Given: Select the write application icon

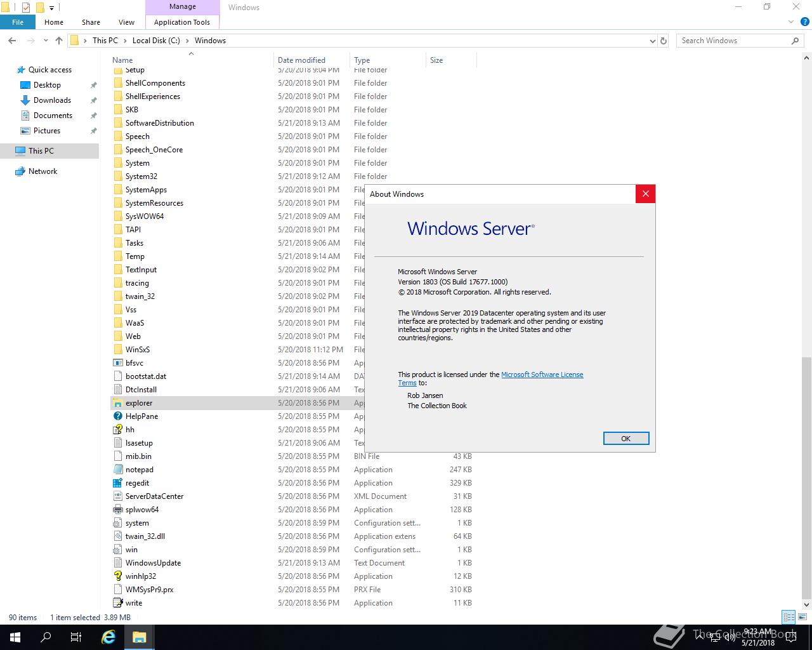Looking at the screenshot, I should click(117, 603).
